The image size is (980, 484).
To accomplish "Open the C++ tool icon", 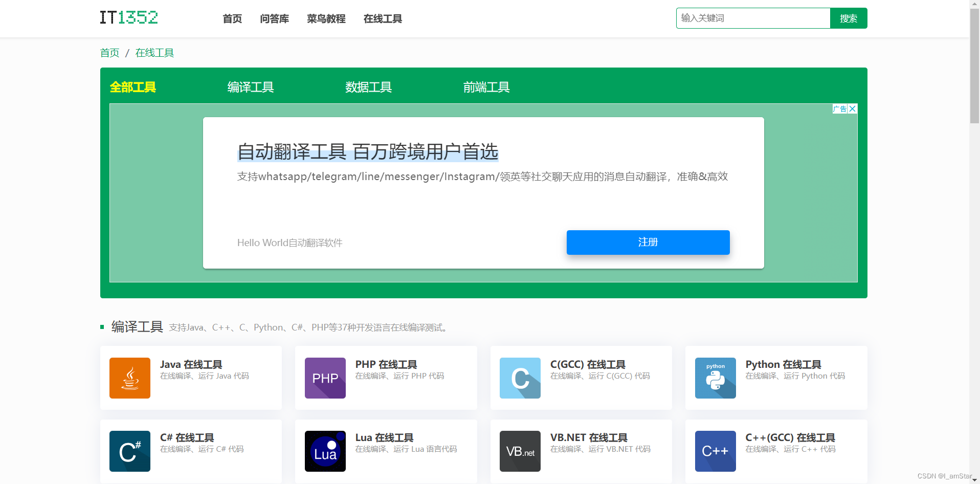I will [x=716, y=451].
